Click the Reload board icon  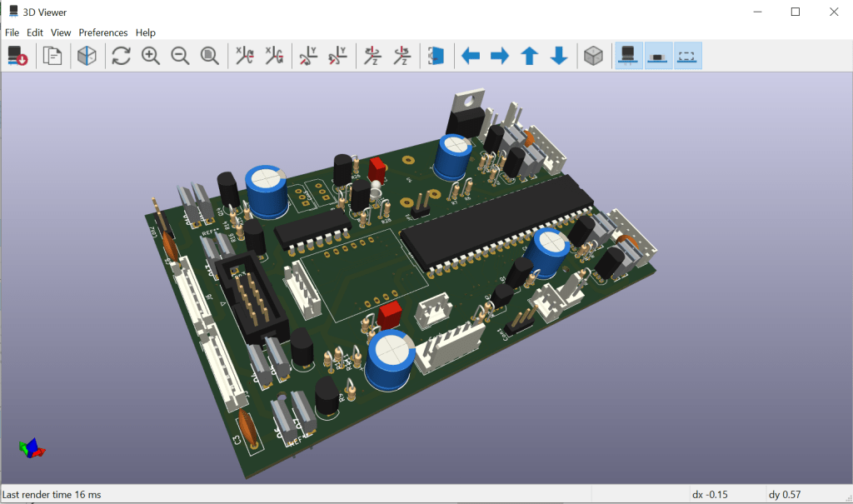(17, 56)
